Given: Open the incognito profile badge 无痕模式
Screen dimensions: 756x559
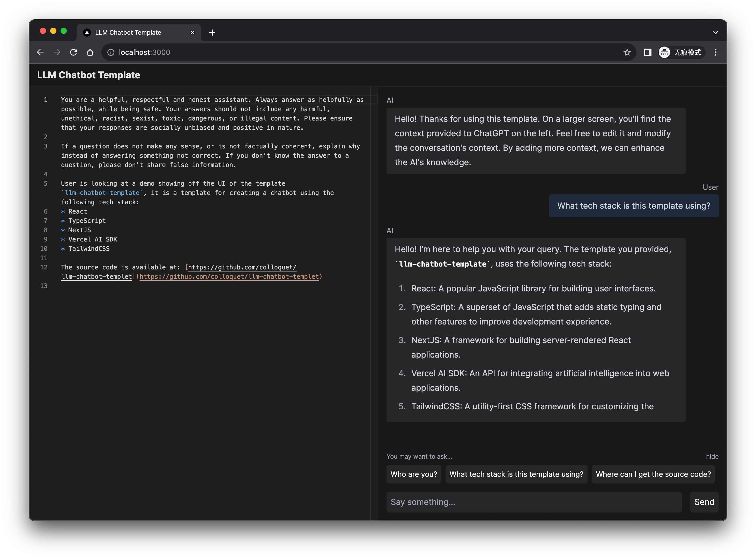Looking at the screenshot, I should tap(681, 52).
